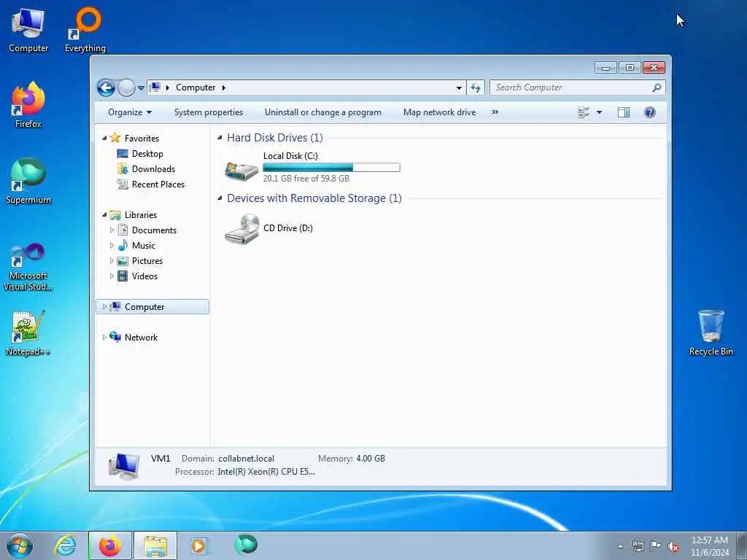The width and height of the screenshot is (747, 560).
Task: Collapse Devices with Removable Storage group
Action: 220,198
